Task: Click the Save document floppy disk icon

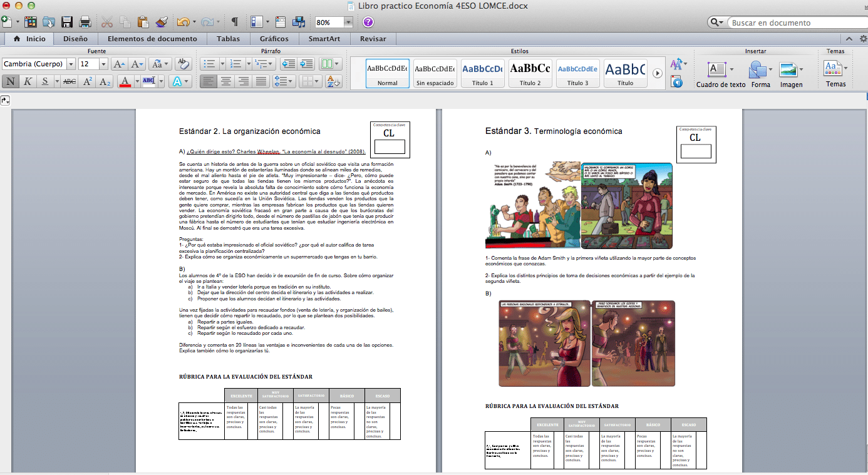Action: (67, 23)
